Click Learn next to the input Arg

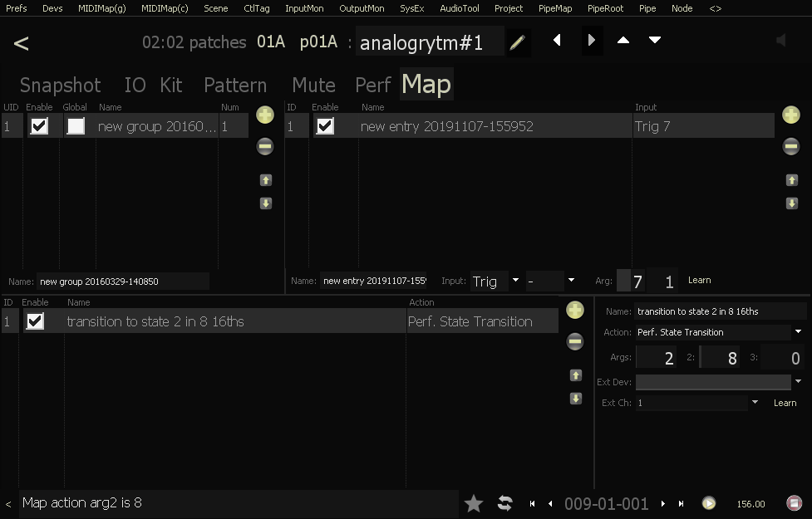click(x=699, y=281)
